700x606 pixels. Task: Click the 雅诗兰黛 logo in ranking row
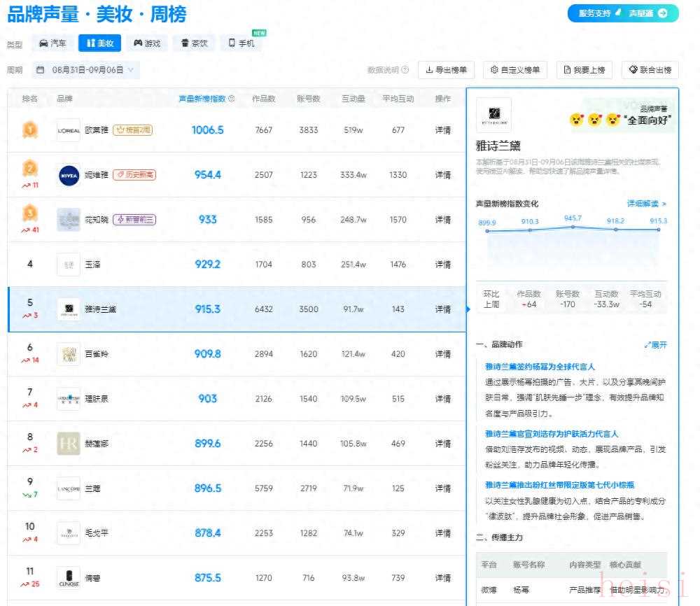[69, 309]
